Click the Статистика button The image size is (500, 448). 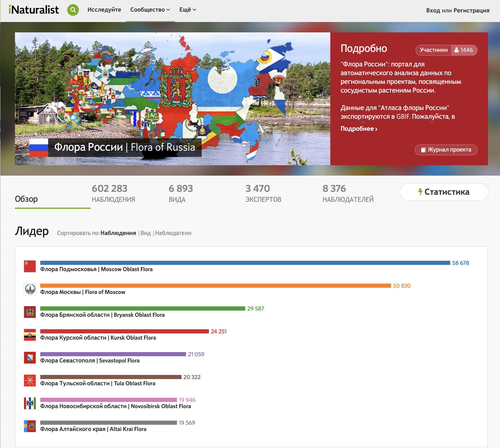pyautogui.click(x=444, y=192)
